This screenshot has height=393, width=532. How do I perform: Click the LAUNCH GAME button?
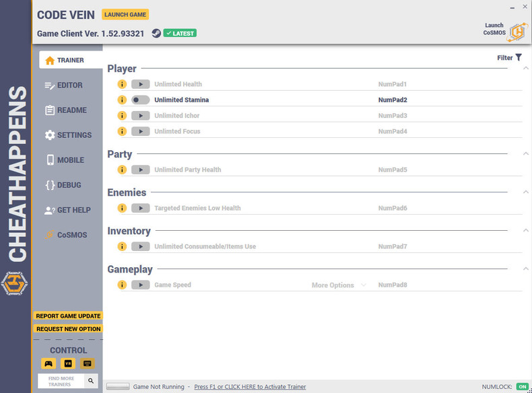tap(125, 15)
